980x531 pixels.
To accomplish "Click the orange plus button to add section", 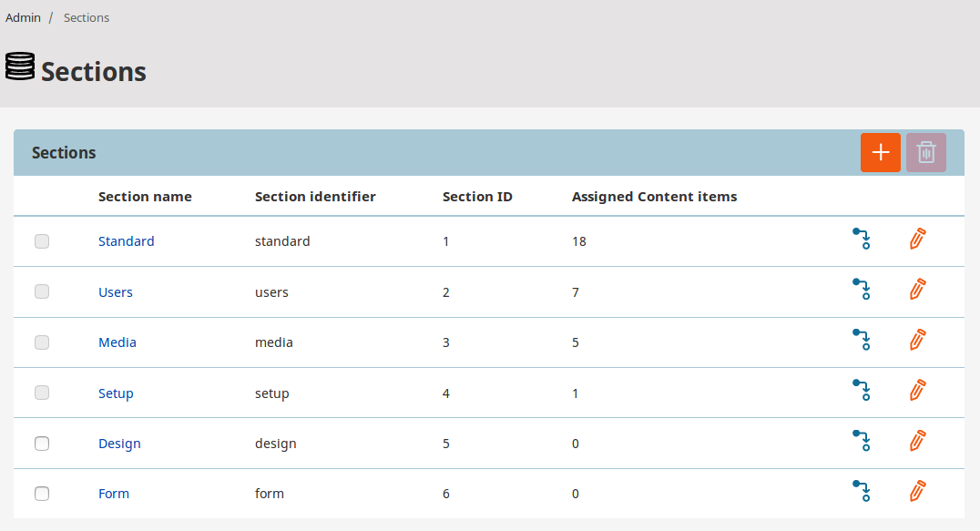I will [880, 152].
